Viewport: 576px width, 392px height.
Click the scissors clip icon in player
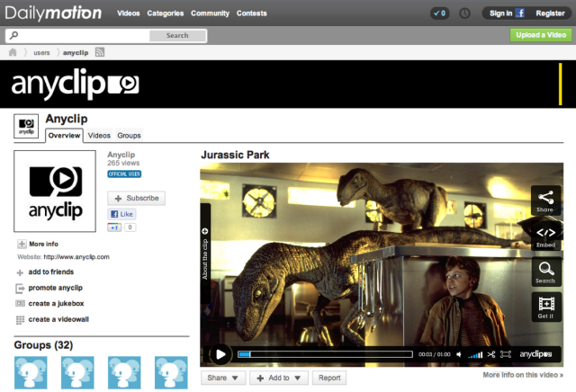pos(491,354)
